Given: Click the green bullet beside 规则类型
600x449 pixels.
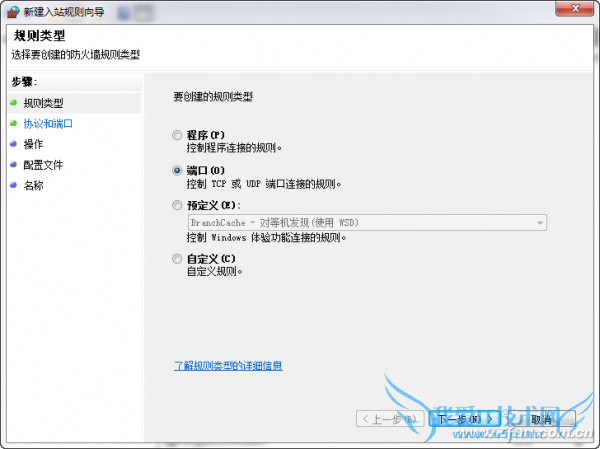Looking at the screenshot, I should pos(14,103).
